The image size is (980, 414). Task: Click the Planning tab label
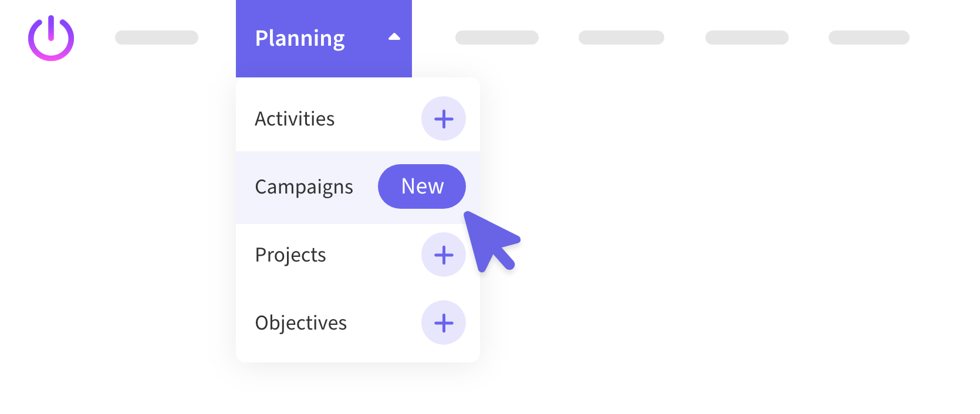(300, 38)
